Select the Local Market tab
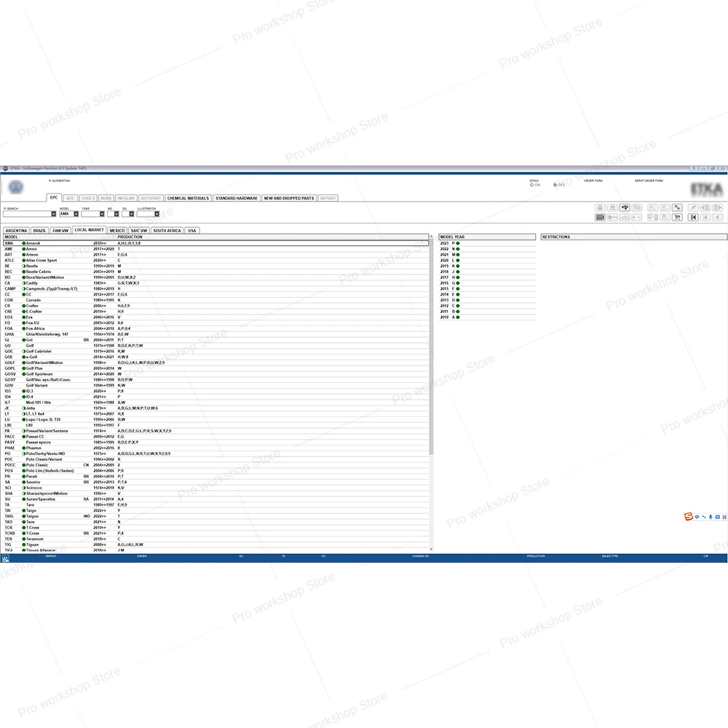The height and width of the screenshot is (728, 728). (x=89, y=230)
